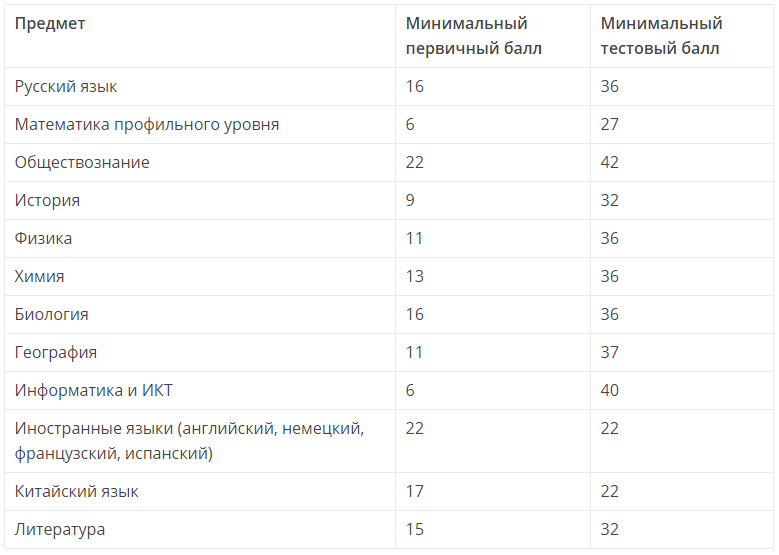This screenshot has width=779, height=555.
Task: Click the 'Литература' row label
Action: point(60,530)
